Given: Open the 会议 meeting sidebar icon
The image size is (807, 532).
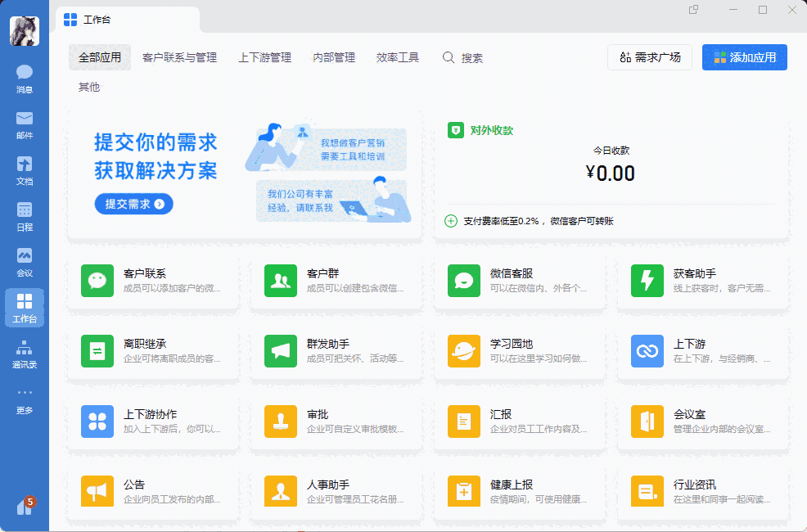Looking at the screenshot, I should (x=25, y=261).
